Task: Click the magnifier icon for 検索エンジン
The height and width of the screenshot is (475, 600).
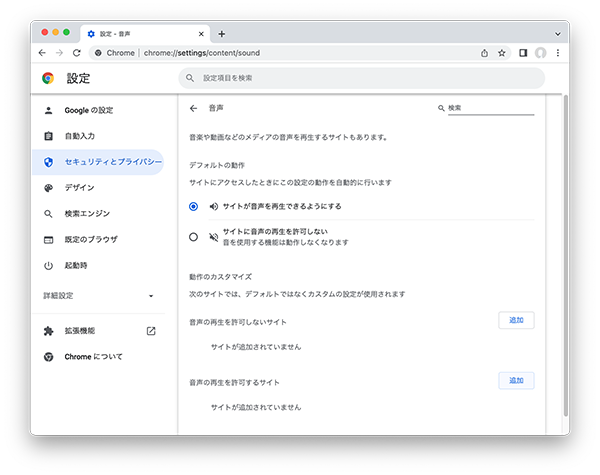Action: [48, 214]
